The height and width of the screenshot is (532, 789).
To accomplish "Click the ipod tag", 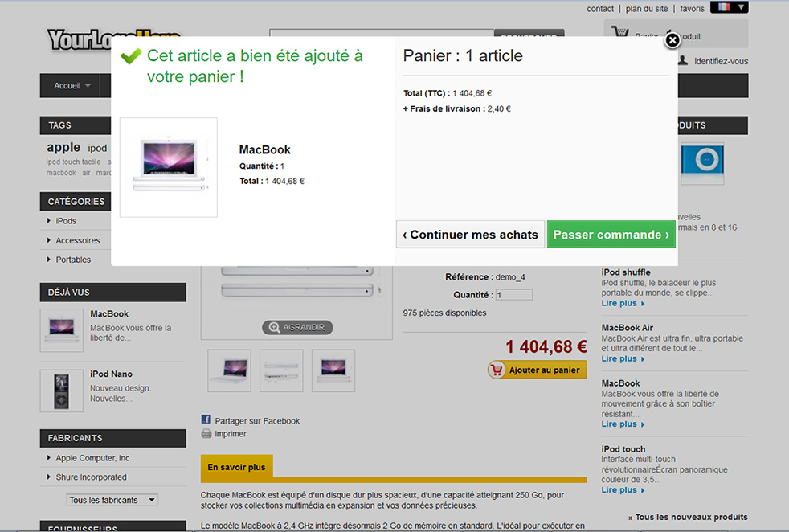I will [x=97, y=148].
